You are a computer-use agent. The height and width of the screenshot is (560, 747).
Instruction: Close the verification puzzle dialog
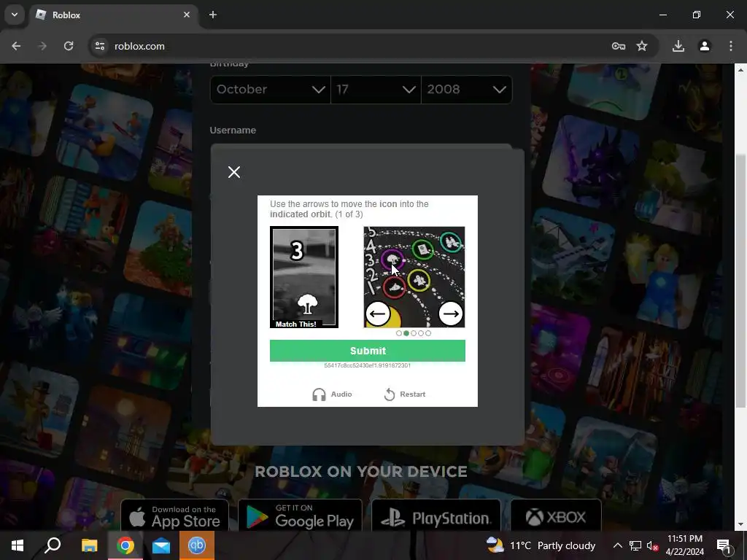click(234, 172)
